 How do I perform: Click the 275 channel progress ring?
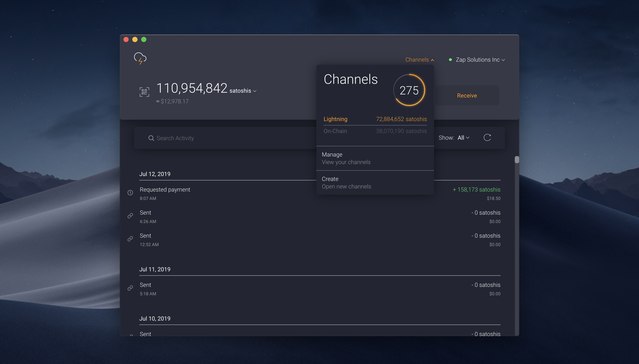409,90
